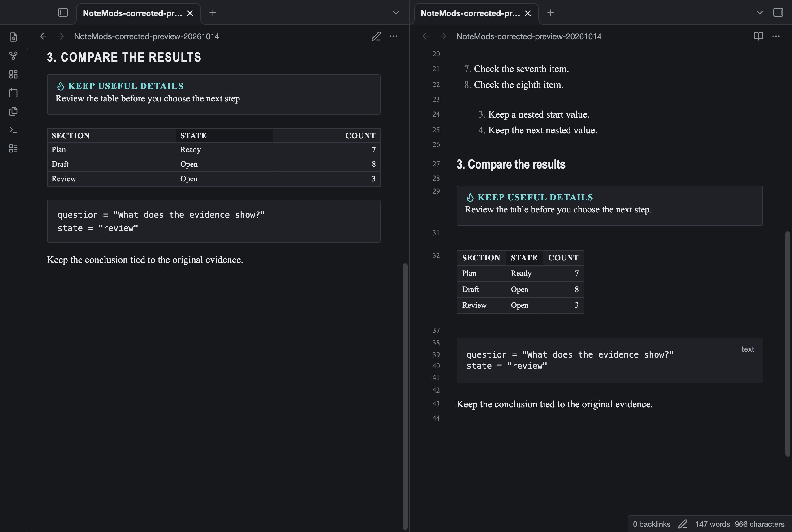This screenshot has width=792, height=532.
Task: Click left pane note title breadcrumb
Action: tap(147, 36)
